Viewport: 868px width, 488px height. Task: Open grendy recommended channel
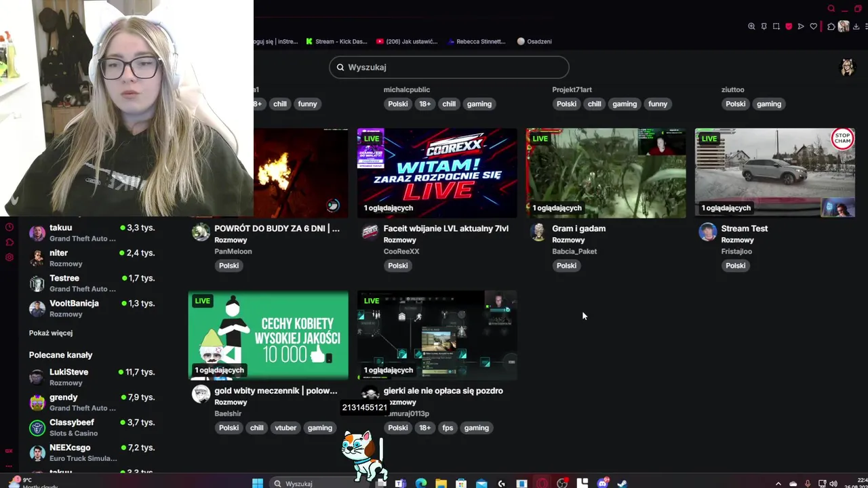[92, 402]
